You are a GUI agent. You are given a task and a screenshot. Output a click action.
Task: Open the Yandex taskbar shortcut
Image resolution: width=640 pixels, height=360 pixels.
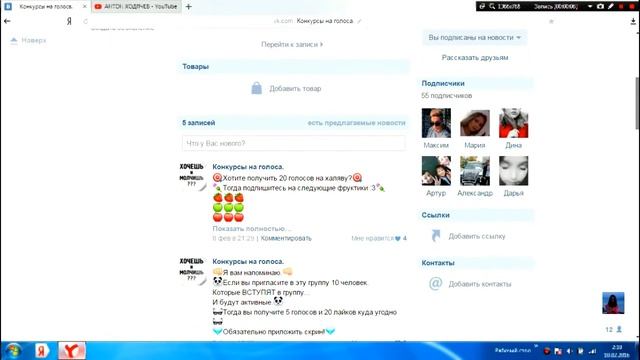42,351
